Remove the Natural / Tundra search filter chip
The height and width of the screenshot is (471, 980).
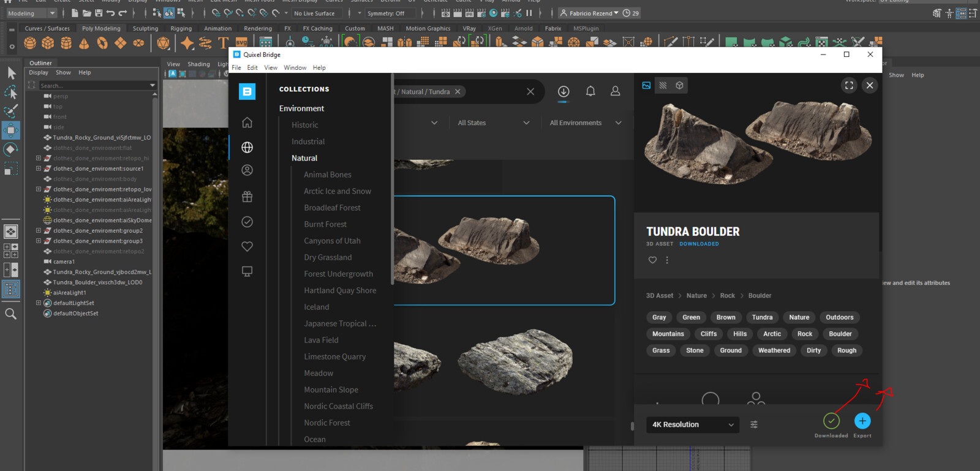(x=458, y=92)
